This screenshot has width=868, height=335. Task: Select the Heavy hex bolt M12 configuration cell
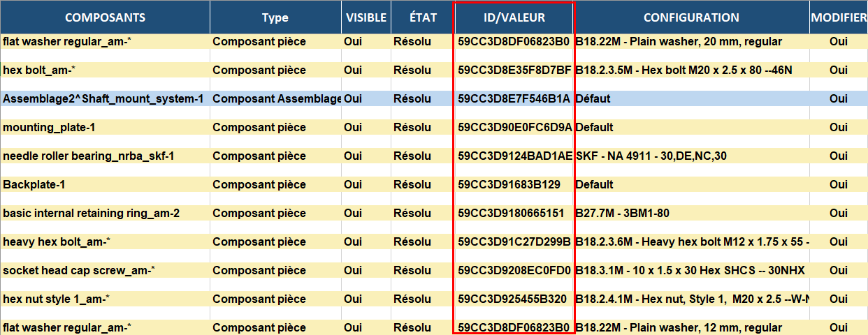coord(690,242)
